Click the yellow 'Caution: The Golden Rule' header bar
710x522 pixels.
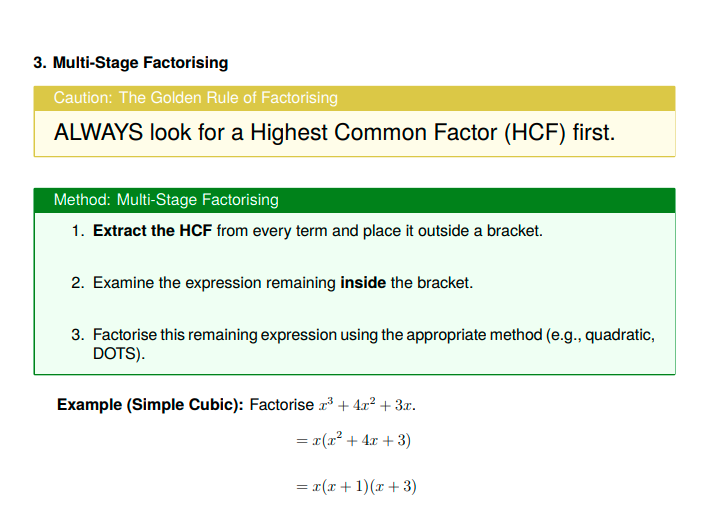pos(354,98)
